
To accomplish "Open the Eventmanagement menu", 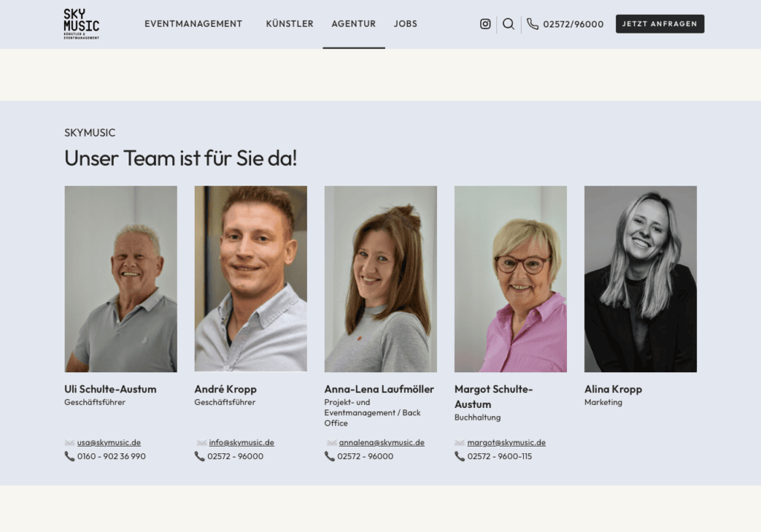I will [x=193, y=24].
